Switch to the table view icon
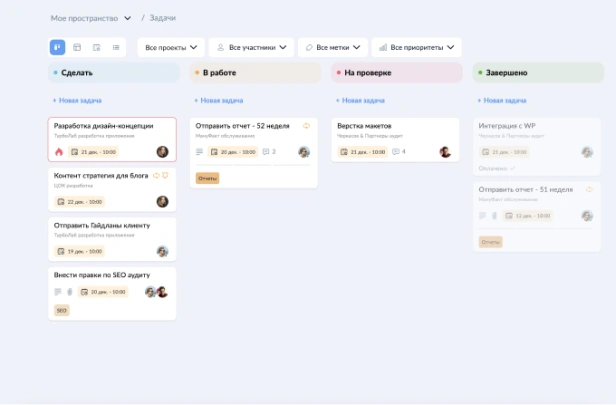The height and width of the screenshot is (405, 616). coord(77,47)
